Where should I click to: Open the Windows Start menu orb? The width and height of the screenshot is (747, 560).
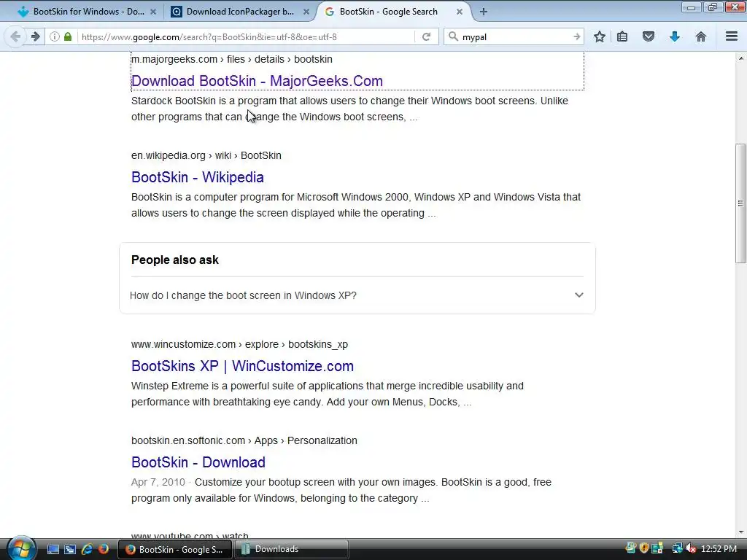coord(21,548)
